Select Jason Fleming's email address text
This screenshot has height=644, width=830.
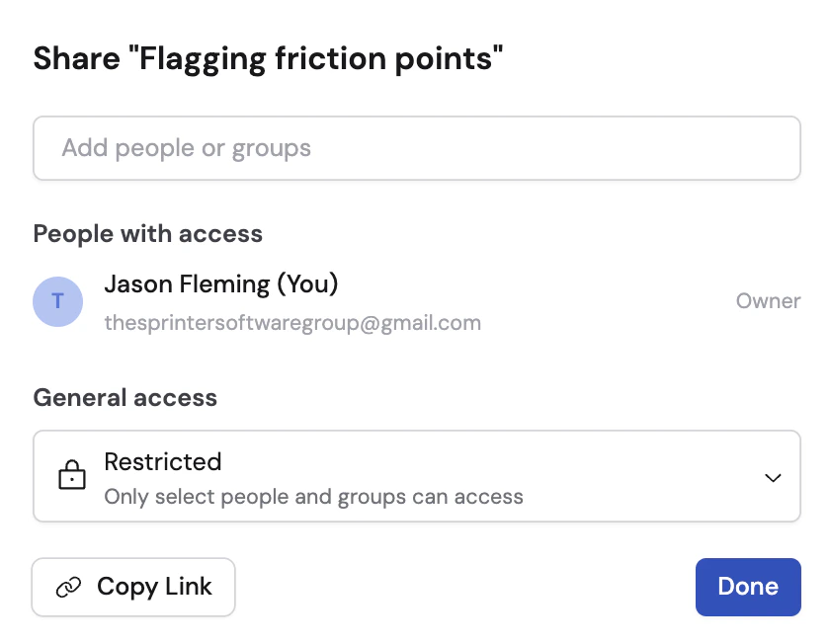[293, 323]
